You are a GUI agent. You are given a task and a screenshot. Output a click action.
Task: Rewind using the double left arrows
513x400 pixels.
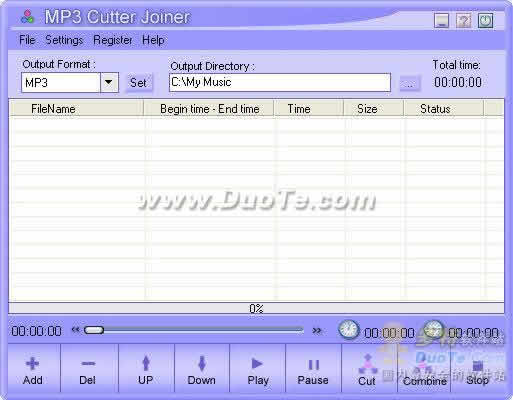click(x=76, y=330)
